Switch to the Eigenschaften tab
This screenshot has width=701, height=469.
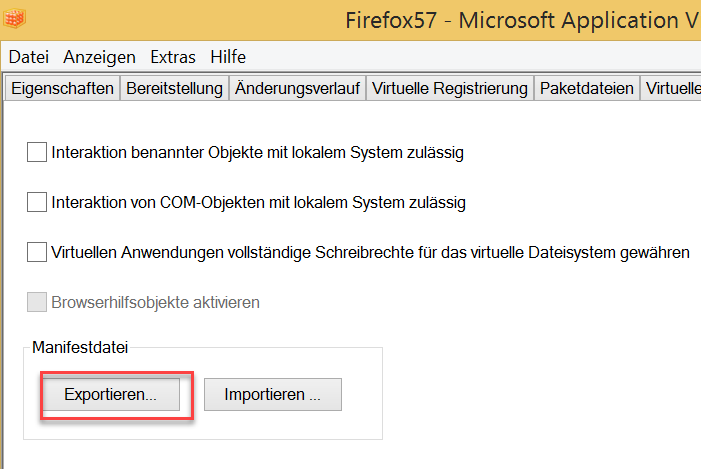point(62,88)
